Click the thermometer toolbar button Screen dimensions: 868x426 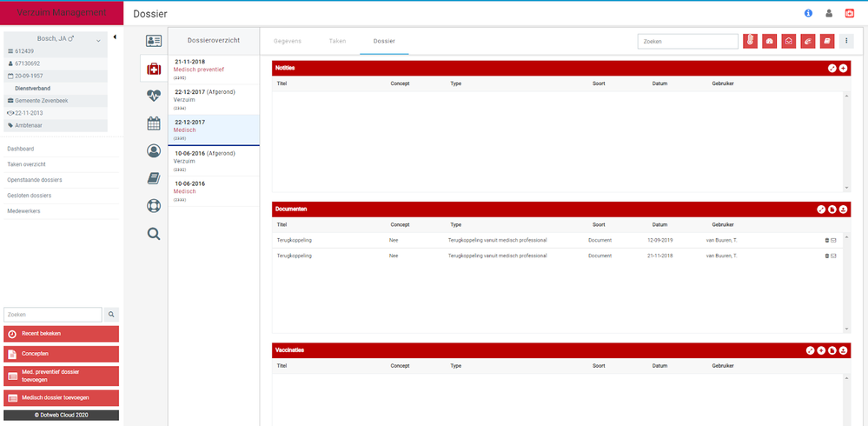tap(750, 41)
